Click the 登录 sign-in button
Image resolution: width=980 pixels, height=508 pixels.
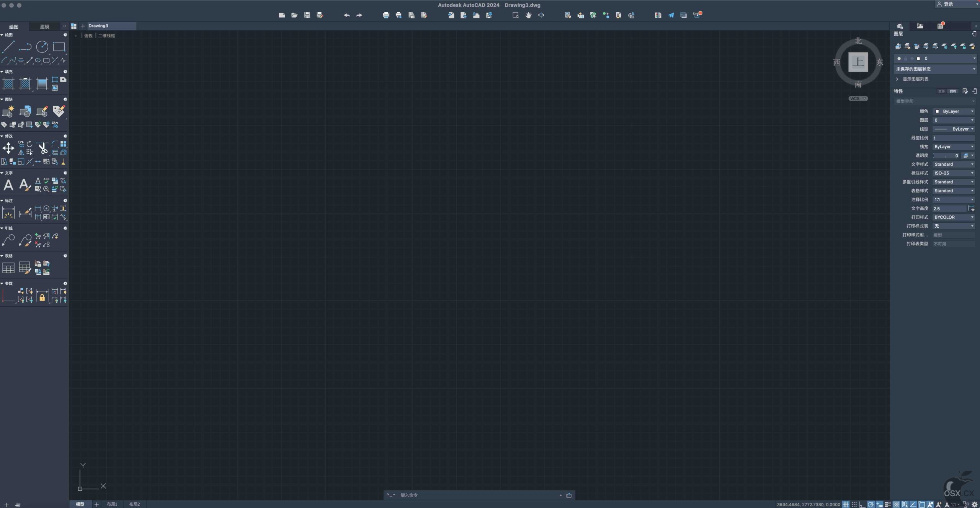(x=945, y=4)
